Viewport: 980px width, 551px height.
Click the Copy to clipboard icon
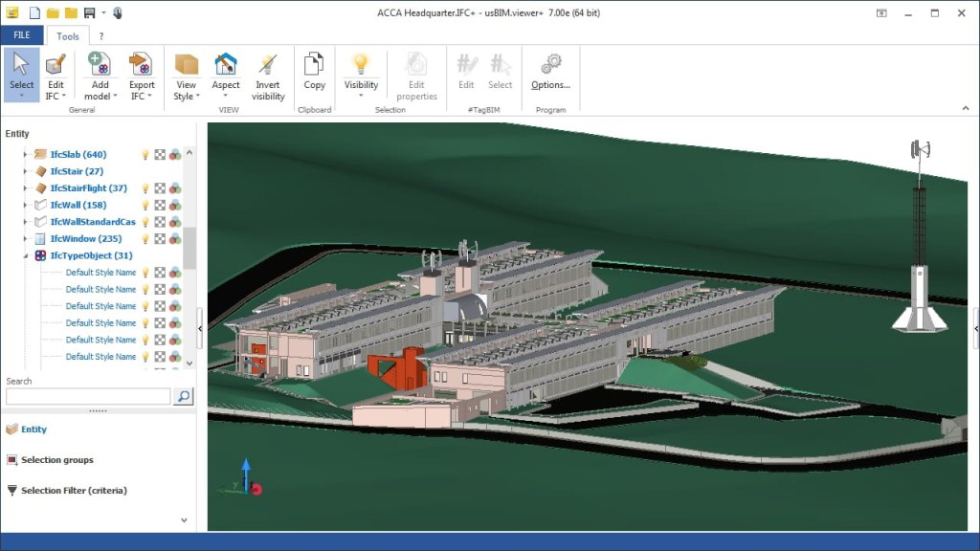pos(314,65)
